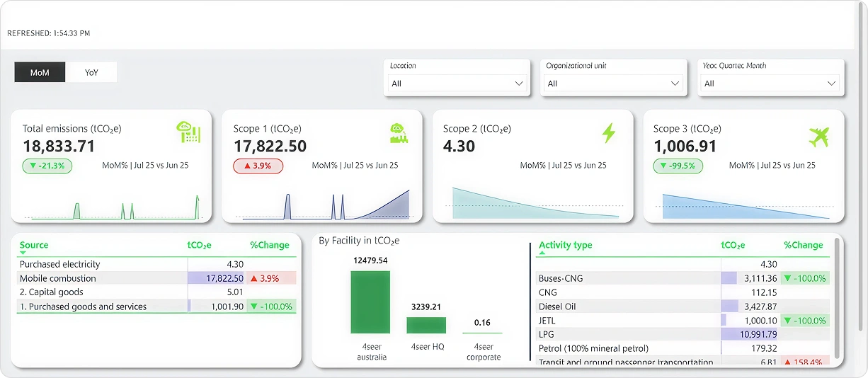Click green down arrow in Buses-CNG row

click(790, 278)
